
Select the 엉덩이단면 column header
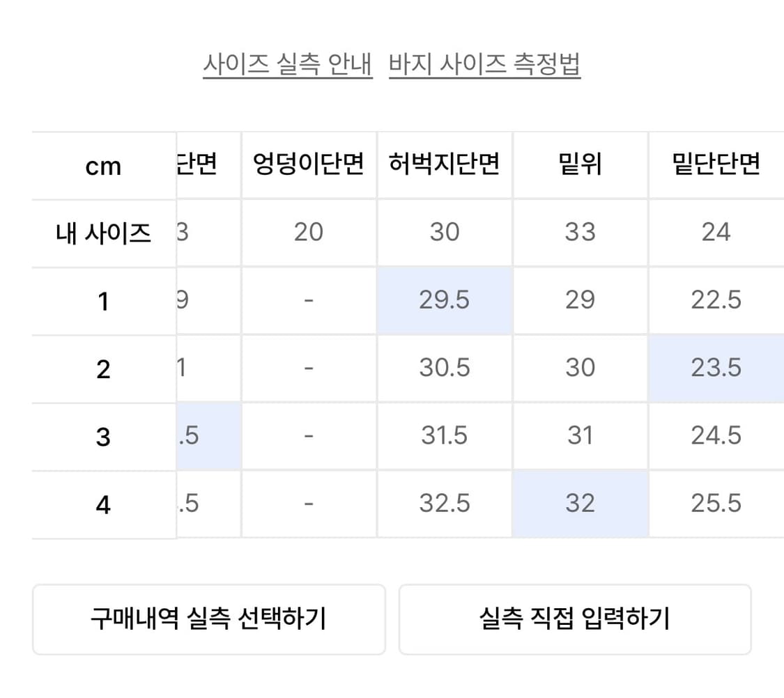pyautogui.click(x=309, y=165)
